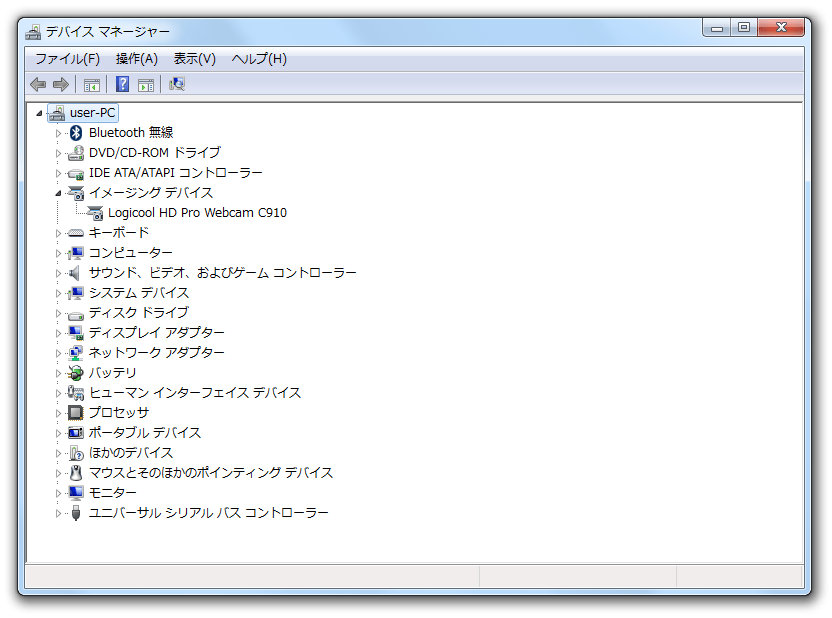Select the user-PC label
Screen dimensions: 832x618
(92, 113)
